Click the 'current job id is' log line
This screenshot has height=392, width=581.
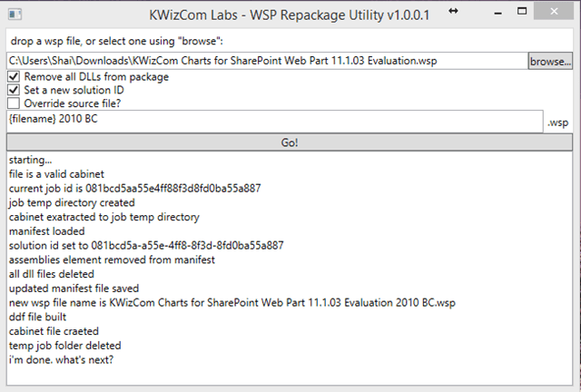(x=135, y=188)
